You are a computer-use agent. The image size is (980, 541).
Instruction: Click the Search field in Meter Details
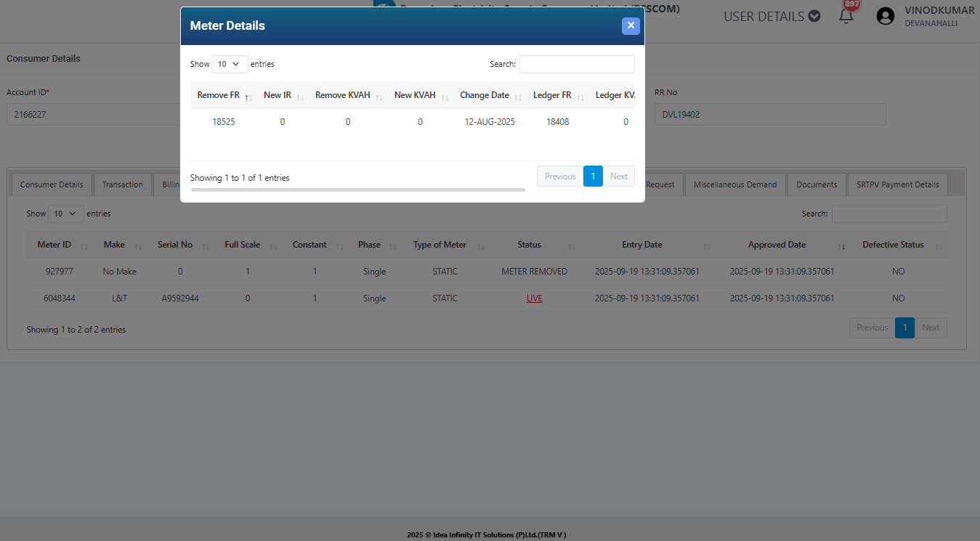click(x=577, y=64)
